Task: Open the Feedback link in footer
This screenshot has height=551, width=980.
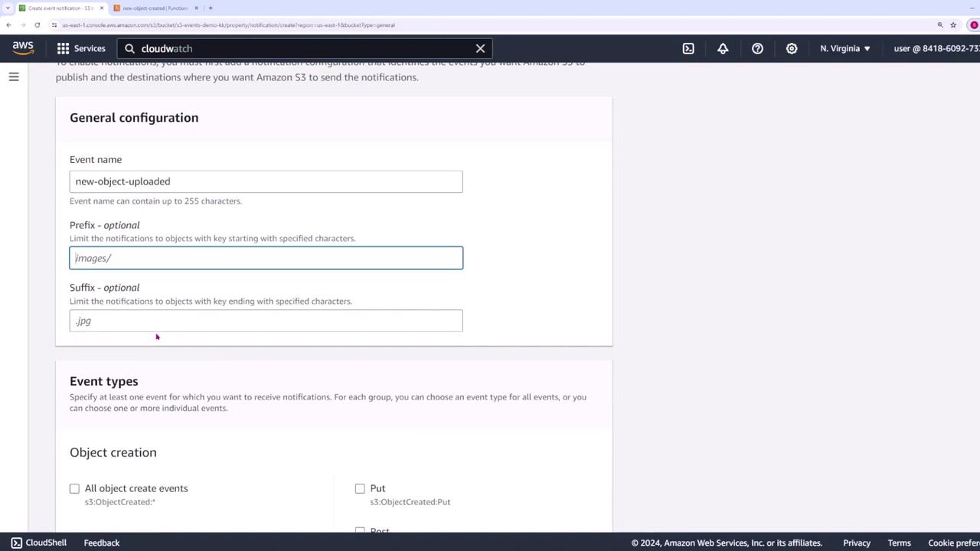Action: [102, 543]
